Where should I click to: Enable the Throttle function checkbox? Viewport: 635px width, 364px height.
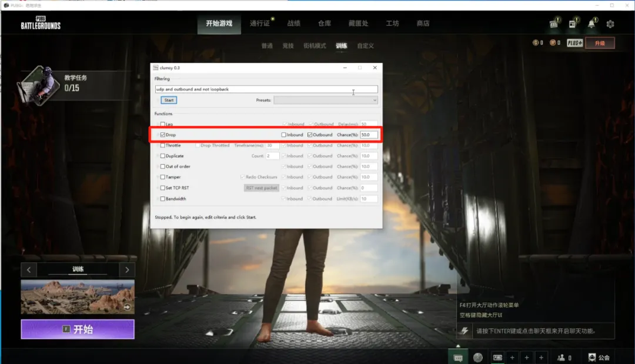pos(163,145)
